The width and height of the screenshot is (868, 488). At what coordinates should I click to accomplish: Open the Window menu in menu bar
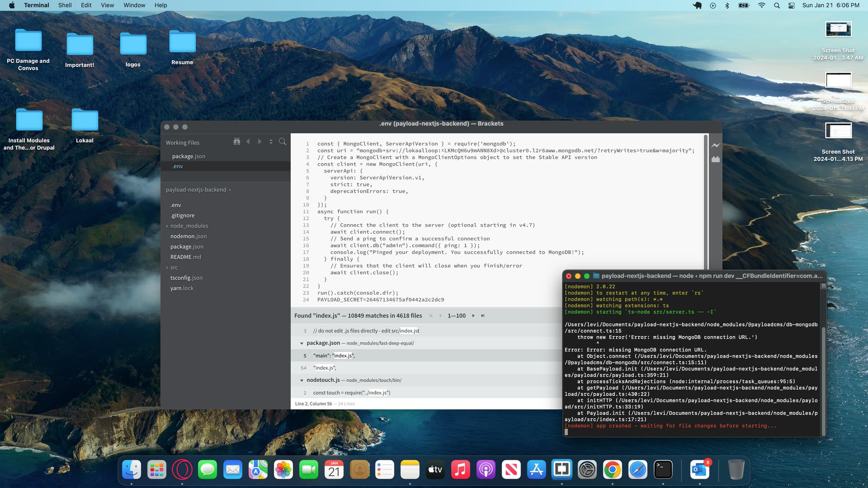click(x=134, y=5)
